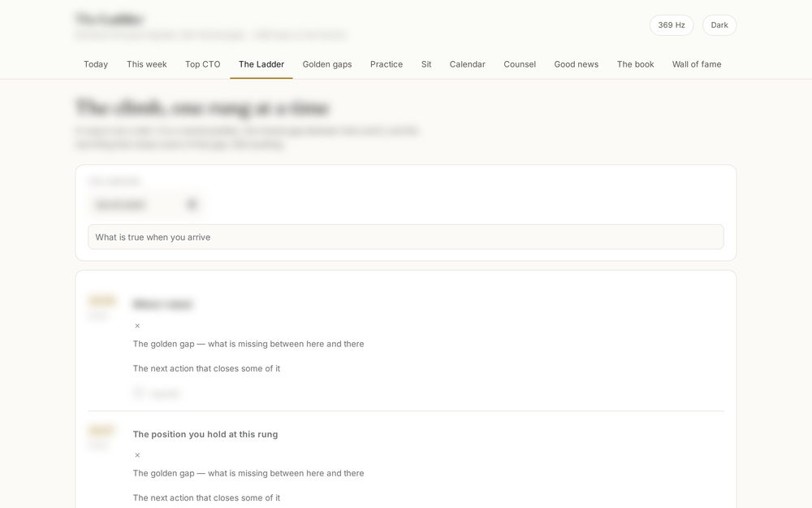Open the Sit tab
Viewport: 812px width, 508px height.
426,64
